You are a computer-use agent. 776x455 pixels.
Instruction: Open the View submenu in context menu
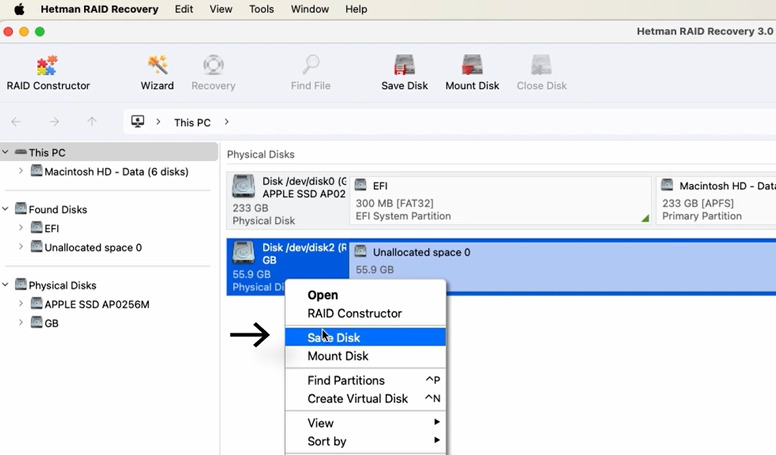click(x=366, y=423)
